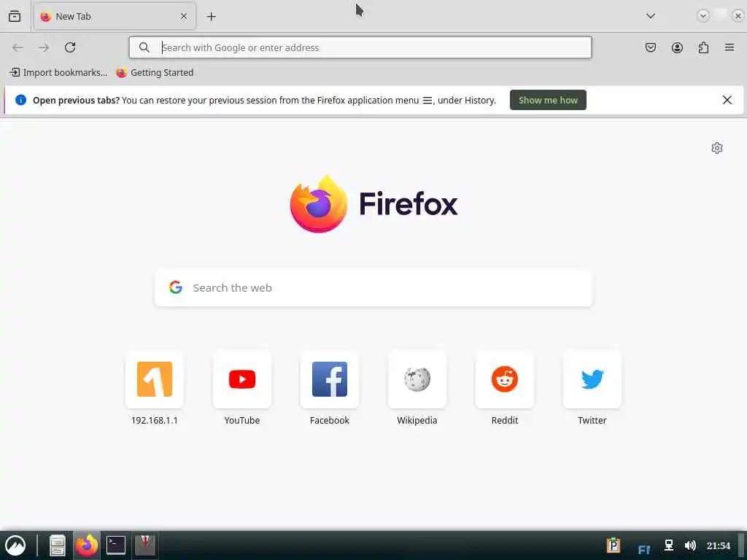Viewport: 747px width, 560px height.
Task: Click the Facebook label text
Action: 330,421
